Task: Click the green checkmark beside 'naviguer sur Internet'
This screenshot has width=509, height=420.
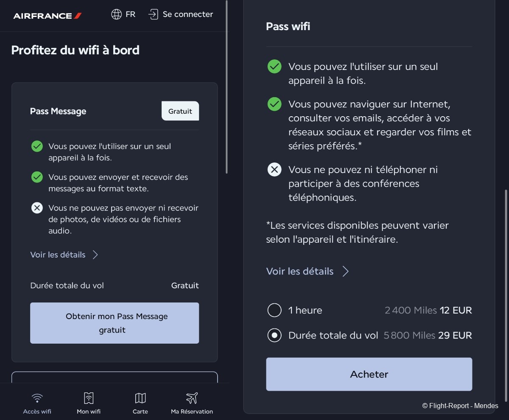Action: [x=274, y=104]
